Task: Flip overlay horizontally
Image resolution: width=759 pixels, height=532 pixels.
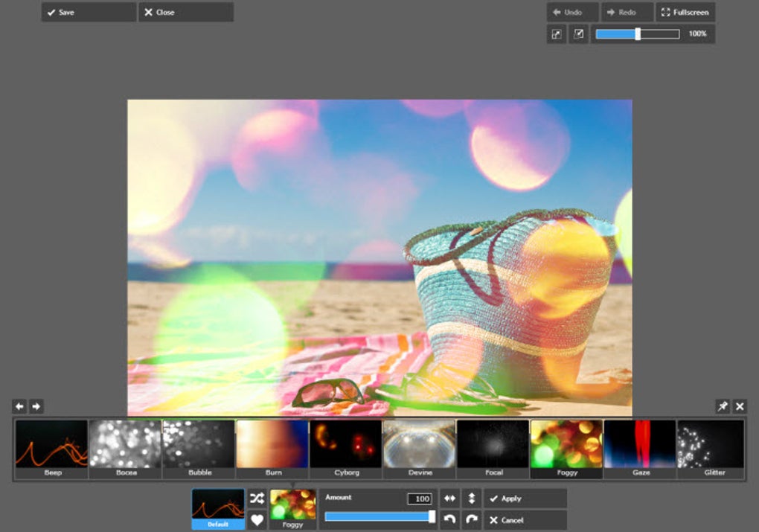Action: 449,499
